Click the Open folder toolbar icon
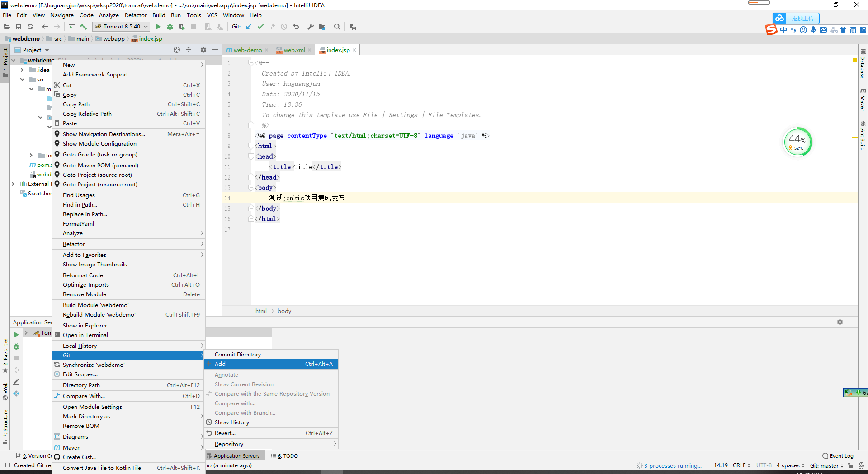The image size is (868, 474). pos(7,27)
